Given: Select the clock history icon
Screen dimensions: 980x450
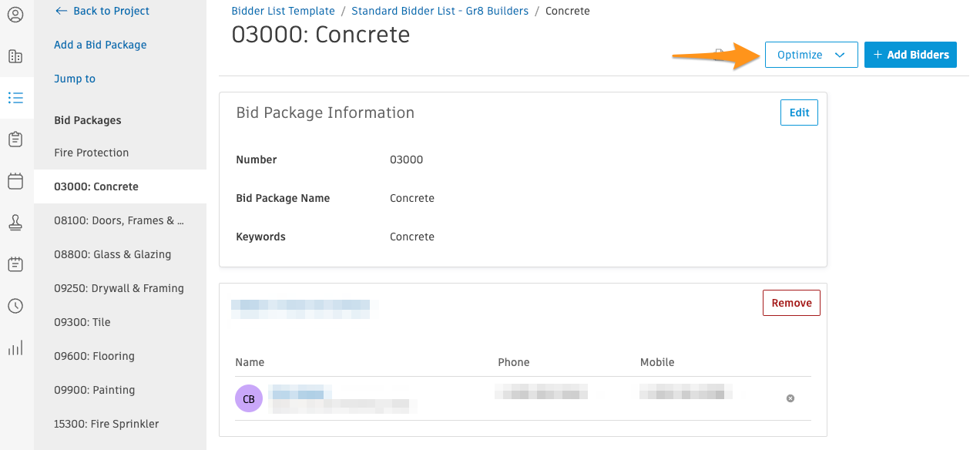Looking at the screenshot, I should coord(16,306).
